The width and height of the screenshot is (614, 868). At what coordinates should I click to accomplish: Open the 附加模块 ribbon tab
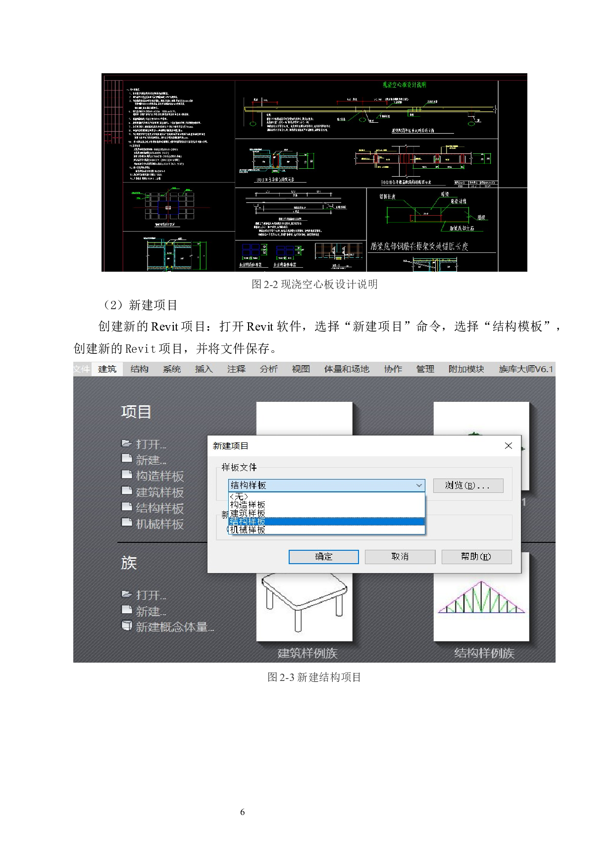(466, 369)
